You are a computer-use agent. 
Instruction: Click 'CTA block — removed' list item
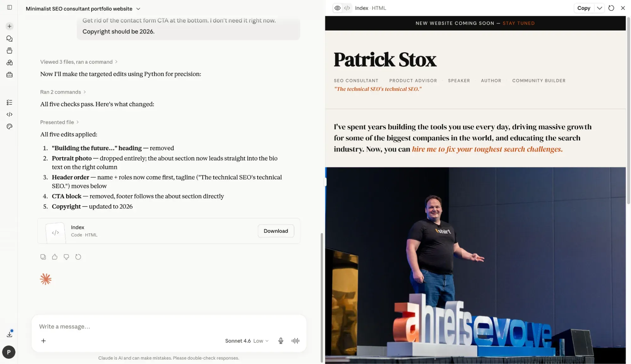[138, 196]
